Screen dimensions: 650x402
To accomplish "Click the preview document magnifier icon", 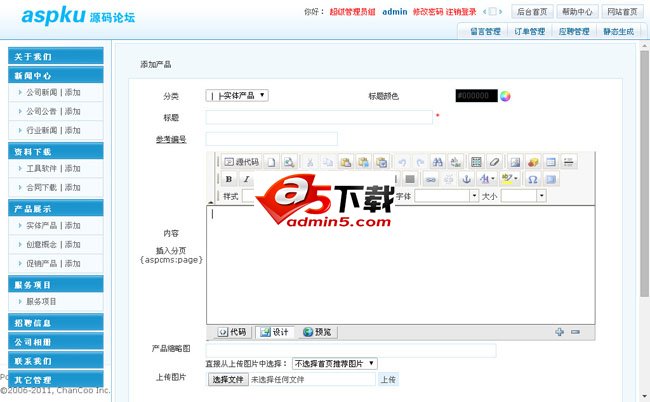I will (289, 162).
